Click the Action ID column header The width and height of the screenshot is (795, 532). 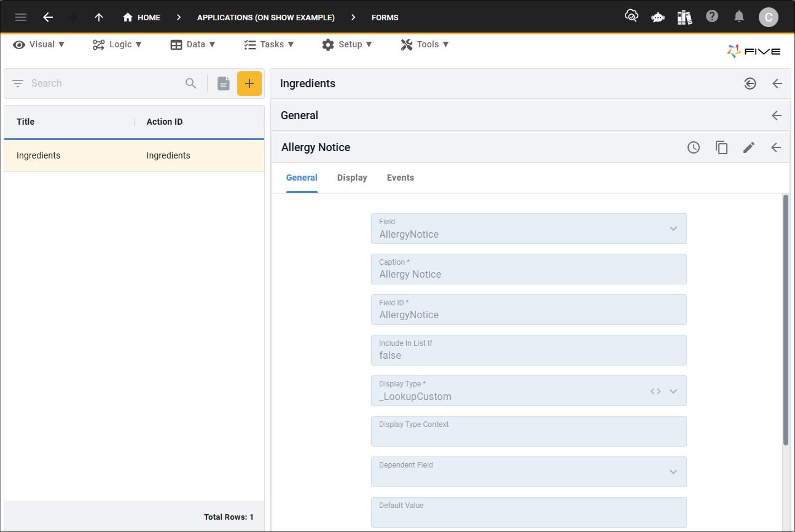(x=165, y=122)
